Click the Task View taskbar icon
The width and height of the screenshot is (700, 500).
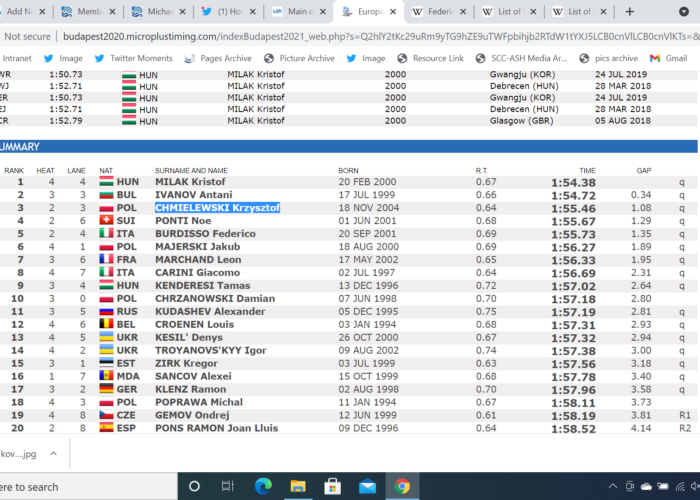coord(227,487)
